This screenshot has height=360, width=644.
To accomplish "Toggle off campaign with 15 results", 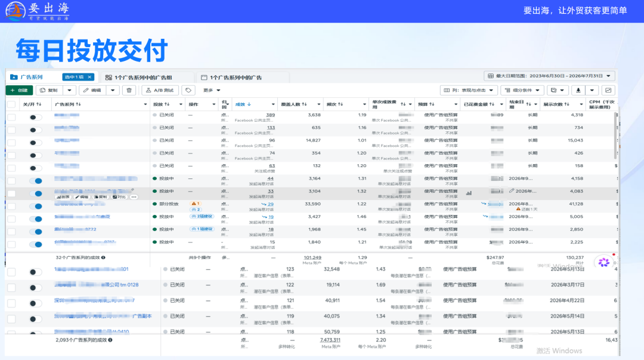I will [36, 244].
